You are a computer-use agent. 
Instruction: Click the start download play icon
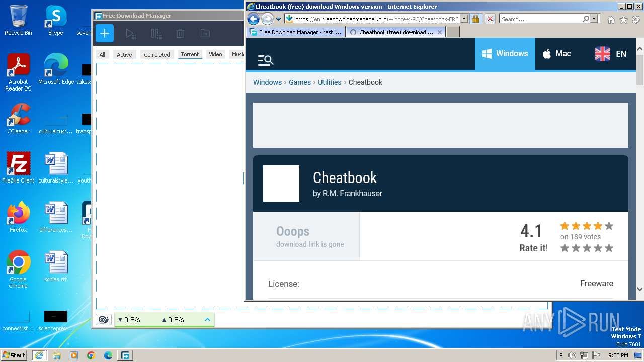[131, 34]
